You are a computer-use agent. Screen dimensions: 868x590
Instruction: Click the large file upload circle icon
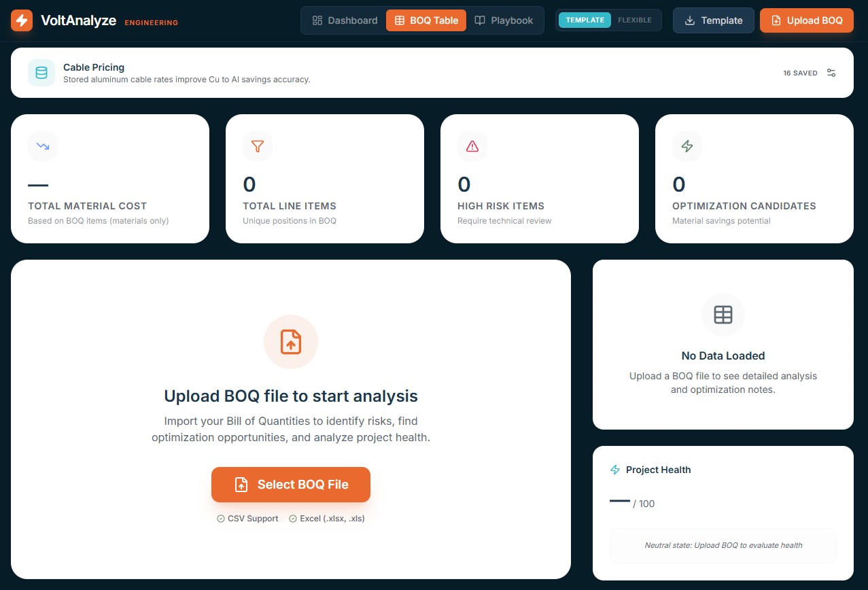(x=291, y=342)
